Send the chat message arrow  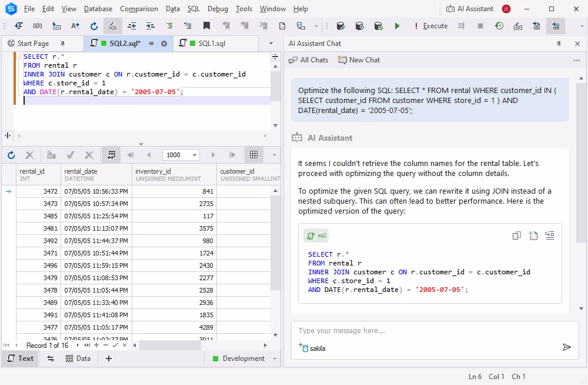(x=567, y=347)
